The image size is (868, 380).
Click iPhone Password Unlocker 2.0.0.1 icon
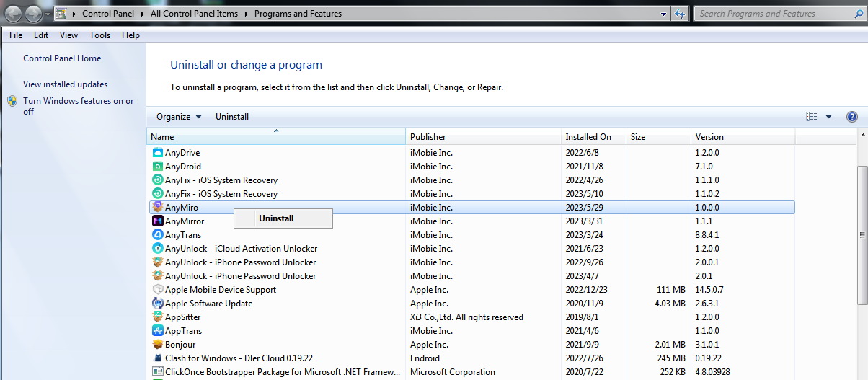(x=158, y=262)
